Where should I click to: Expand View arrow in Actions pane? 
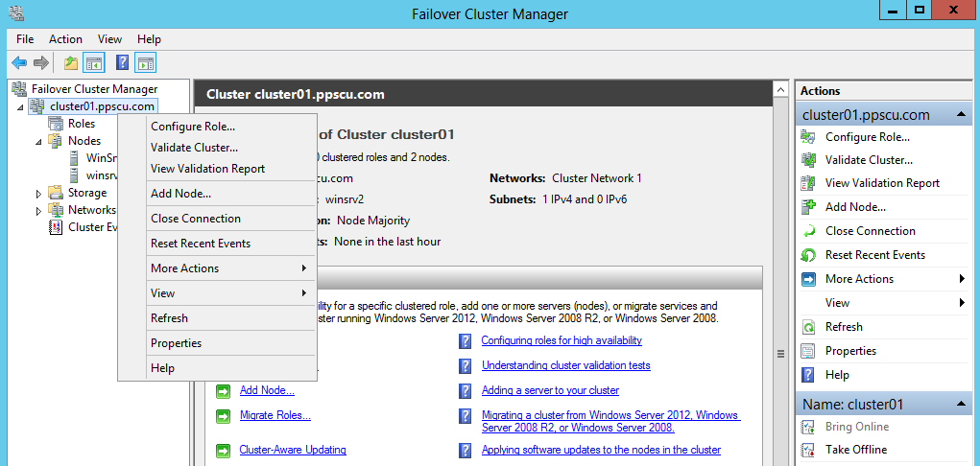962,302
